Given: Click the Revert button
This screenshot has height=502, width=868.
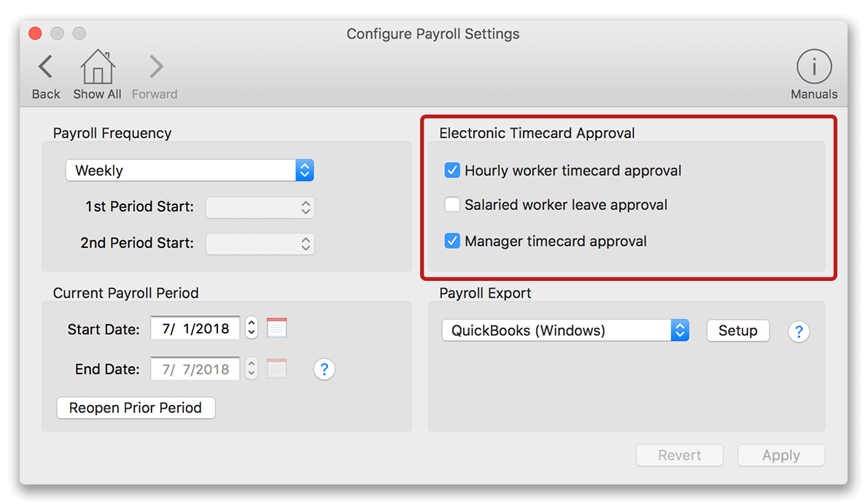Looking at the screenshot, I should [679, 455].
